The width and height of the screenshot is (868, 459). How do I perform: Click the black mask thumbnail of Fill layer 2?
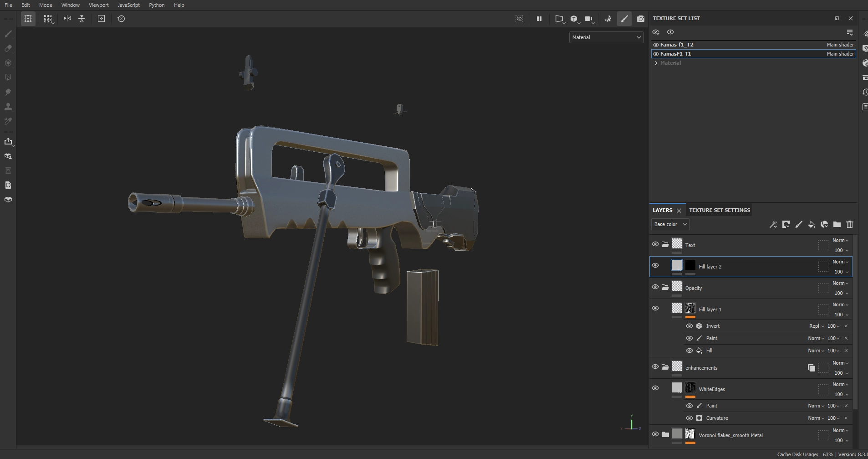(x=690, y=265)
